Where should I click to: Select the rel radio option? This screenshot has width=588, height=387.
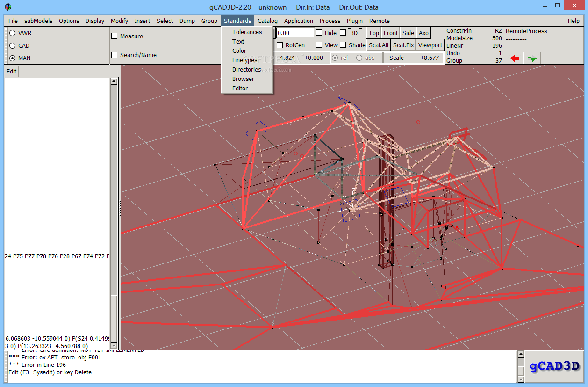335,58
